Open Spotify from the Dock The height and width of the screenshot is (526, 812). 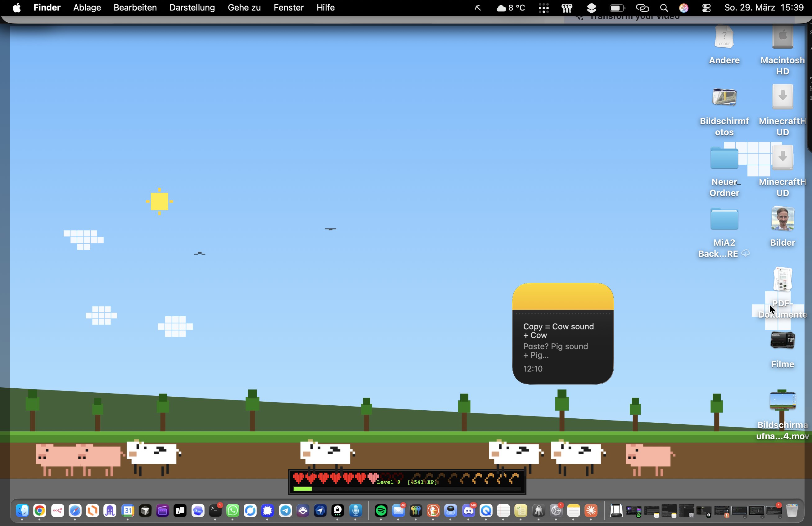(381, 511)
